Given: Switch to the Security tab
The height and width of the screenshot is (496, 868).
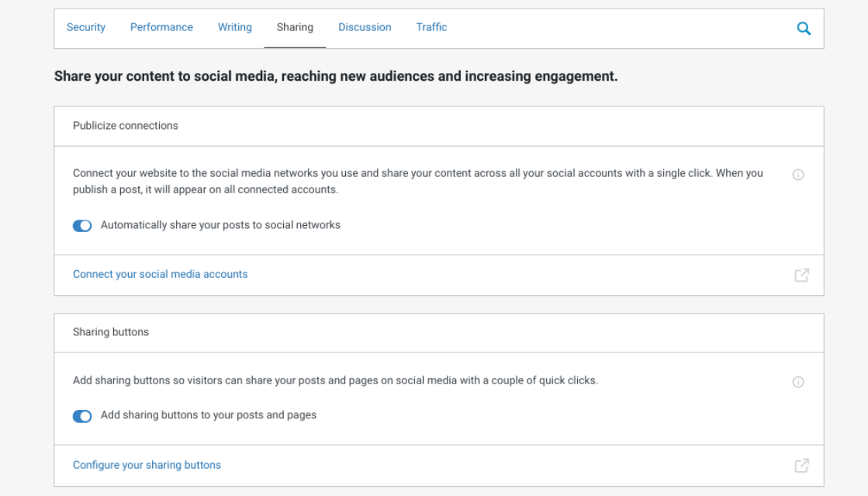Looking at the screenshot, I should (x=85, y=27).
